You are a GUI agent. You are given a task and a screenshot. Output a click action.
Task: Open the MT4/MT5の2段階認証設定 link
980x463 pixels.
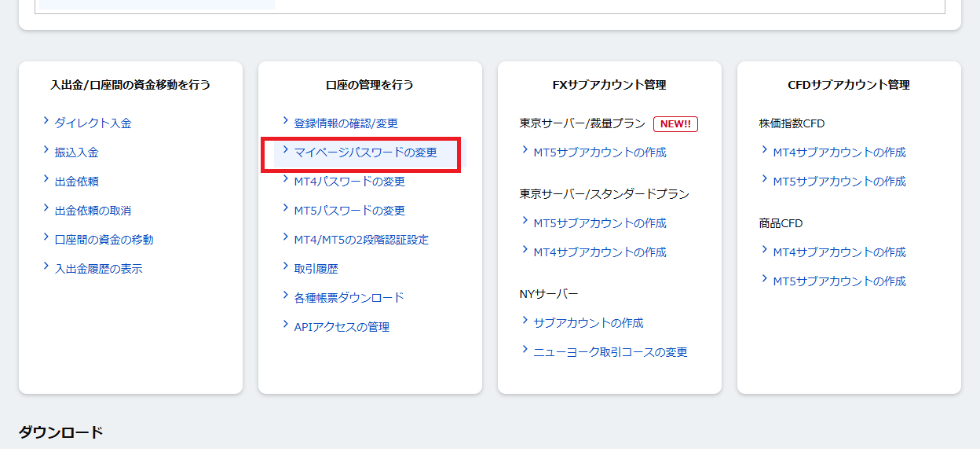(x=361, y=240)
